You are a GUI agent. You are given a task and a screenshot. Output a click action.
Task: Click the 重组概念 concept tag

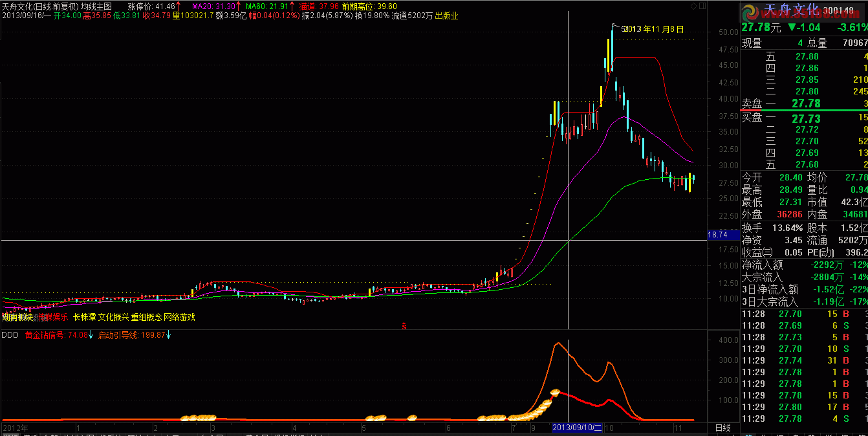(x=146, y=317)
